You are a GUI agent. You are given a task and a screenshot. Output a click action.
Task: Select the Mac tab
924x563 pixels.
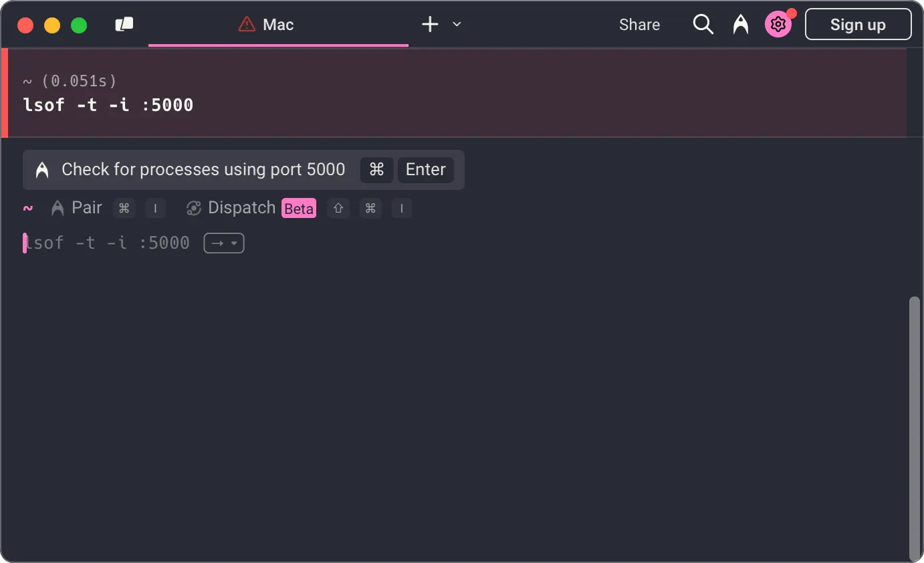pyautogui.click(x=278, y=25)
